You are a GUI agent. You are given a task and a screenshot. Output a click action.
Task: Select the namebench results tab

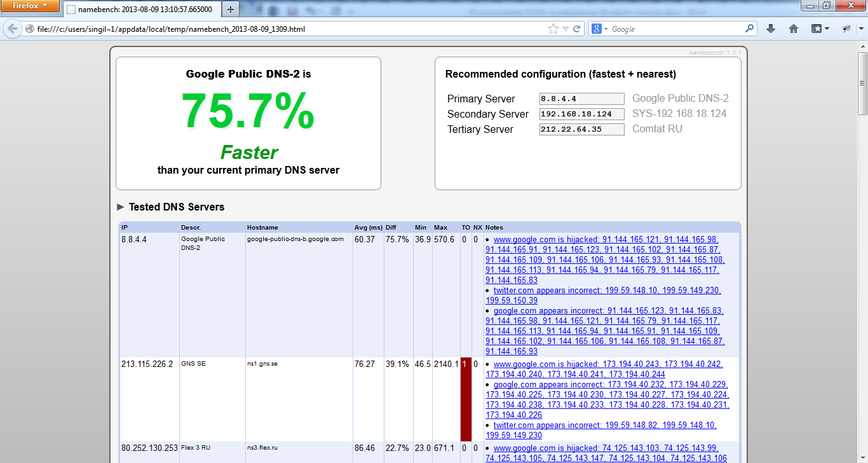143,10
